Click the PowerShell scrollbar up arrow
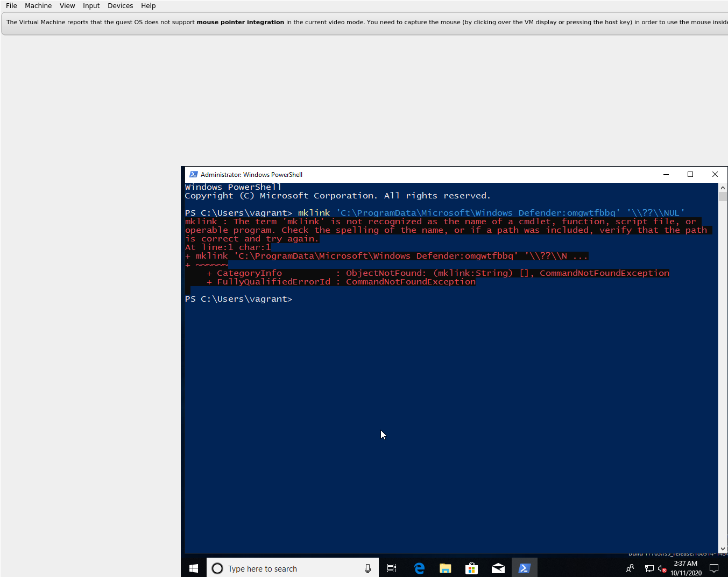This screenshot has width=728, height=577. 723,187
